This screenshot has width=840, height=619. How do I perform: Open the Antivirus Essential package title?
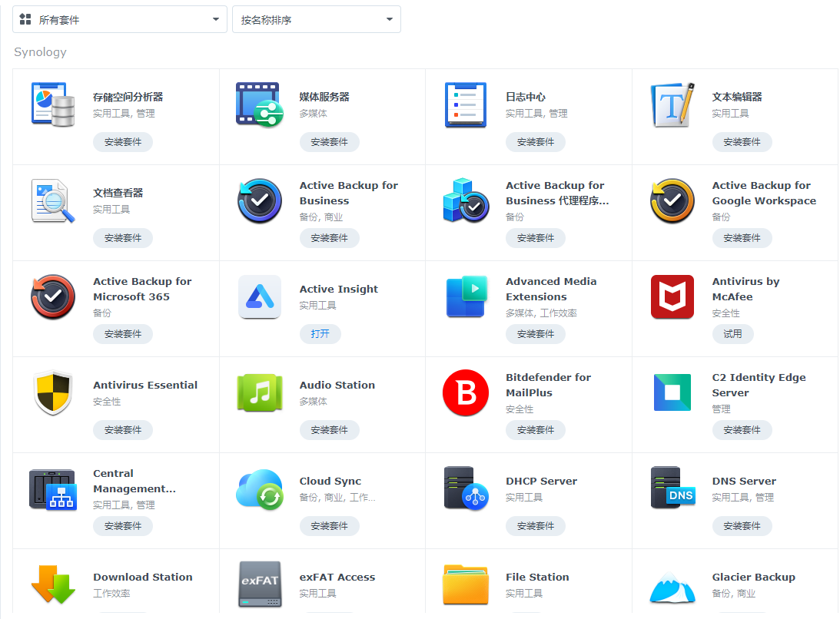(x=145, y=385)
